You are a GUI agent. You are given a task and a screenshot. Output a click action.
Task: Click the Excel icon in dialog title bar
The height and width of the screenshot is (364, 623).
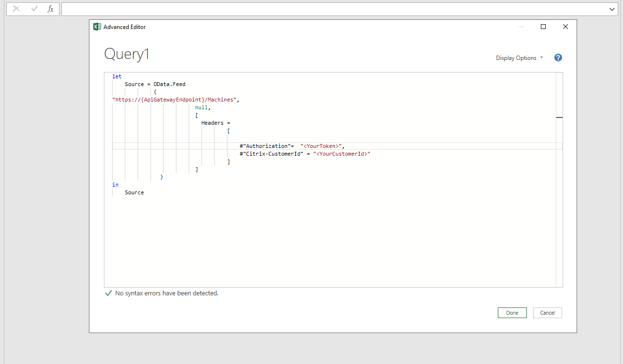click(97, 27)
